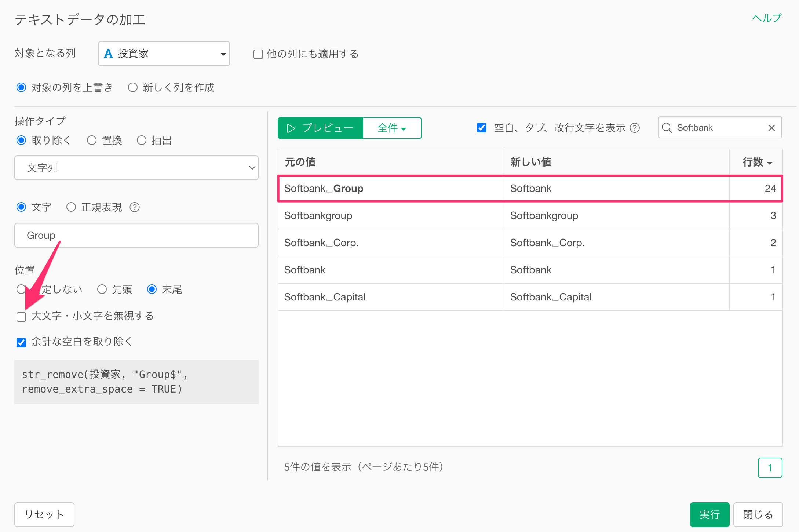Click the 閉じる button
799x532 pixels.
[758, 515]
